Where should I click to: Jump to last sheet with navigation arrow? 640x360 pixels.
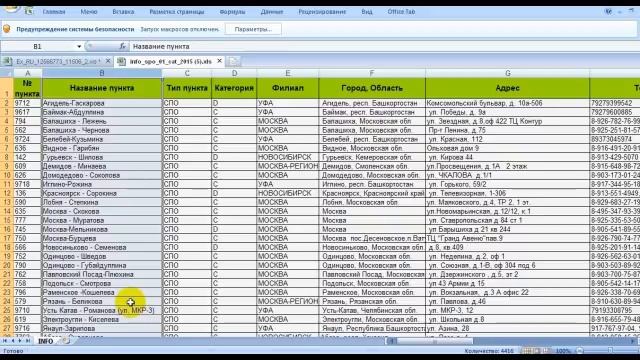(x=28, y=341)
